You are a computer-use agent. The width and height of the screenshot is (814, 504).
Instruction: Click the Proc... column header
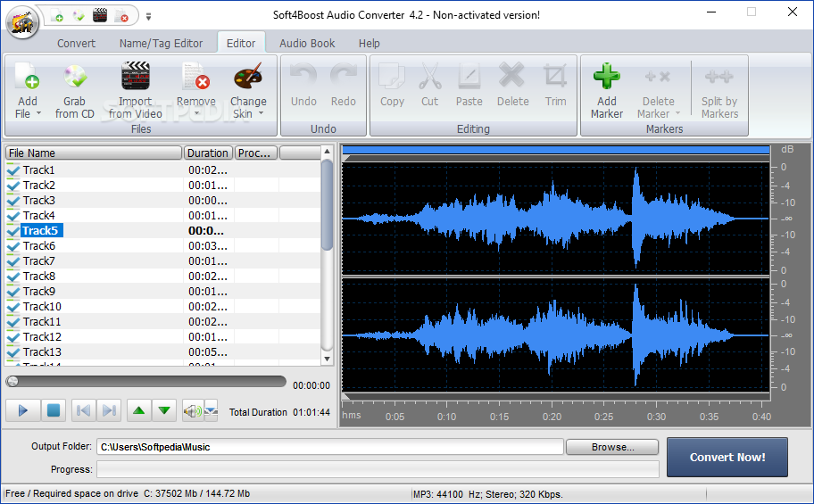256,153
